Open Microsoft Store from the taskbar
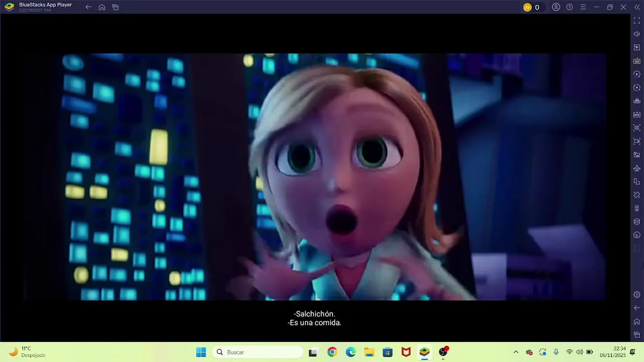This screenshot has width=644, height=362. (387, 352)
